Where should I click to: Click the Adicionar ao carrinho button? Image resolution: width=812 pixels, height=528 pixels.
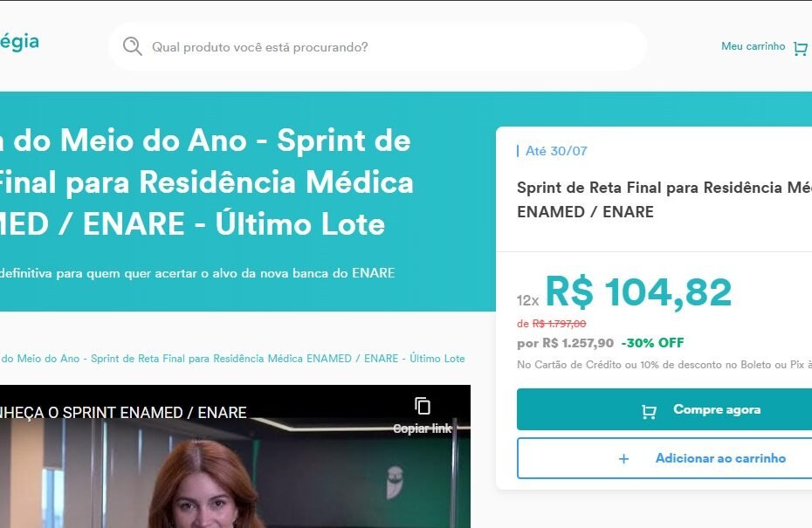tap(664, 458)
